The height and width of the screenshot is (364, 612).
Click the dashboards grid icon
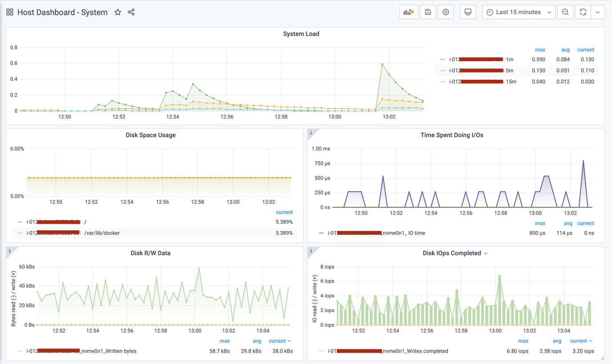(x=10, y=12)
